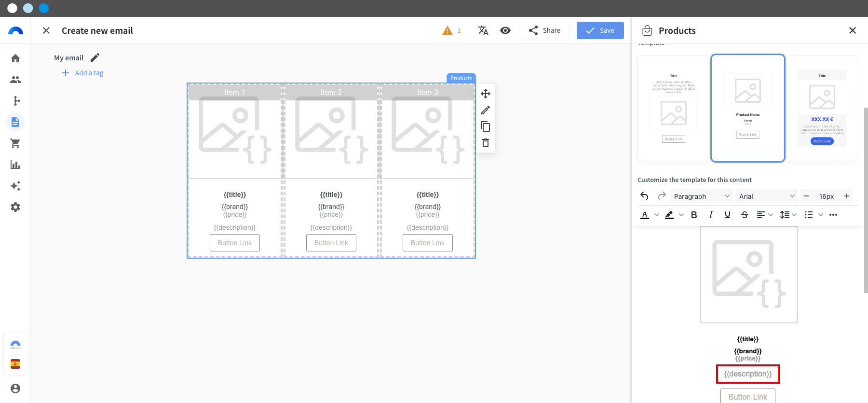Click the Button Link in the template panel
Viewport: 868px width, 403px height.
(748, 396)
